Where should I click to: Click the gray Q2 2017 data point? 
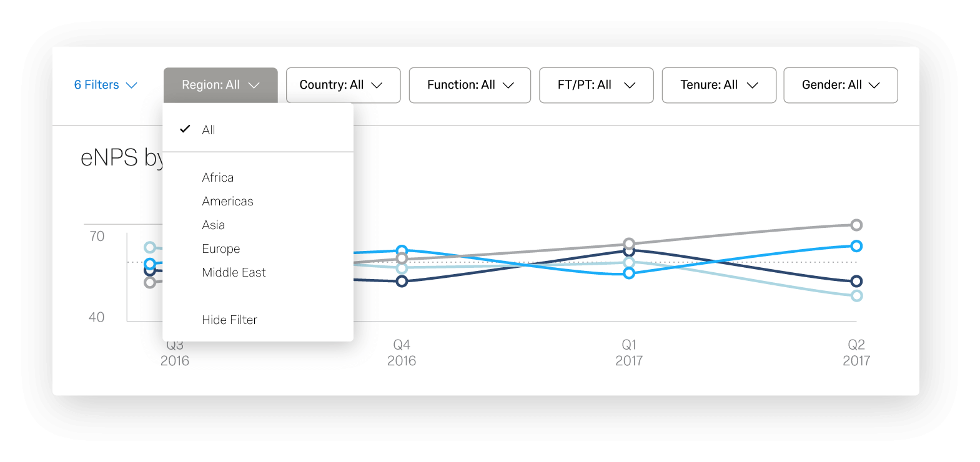pyautogui.click(x=856, y=225)
